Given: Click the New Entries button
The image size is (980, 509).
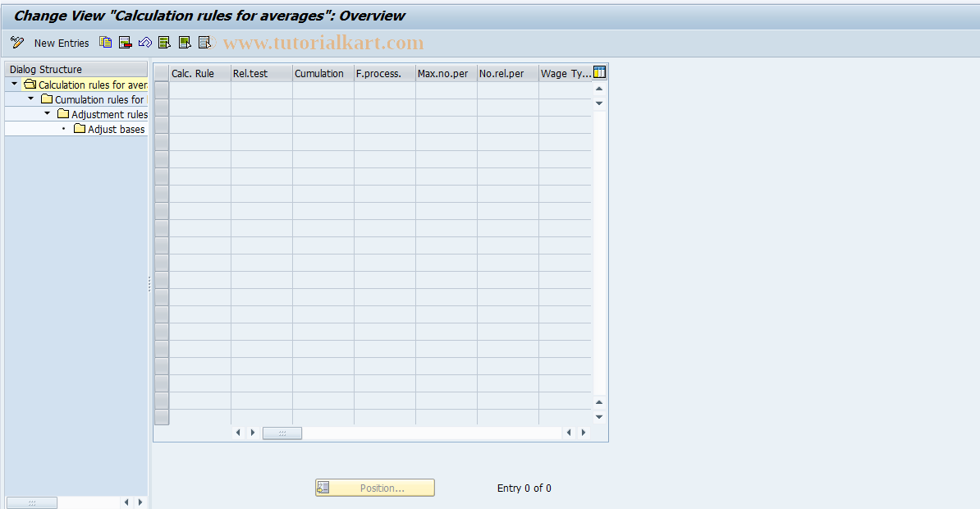Looking at the screenshot, I should click(x=62, y=44).
